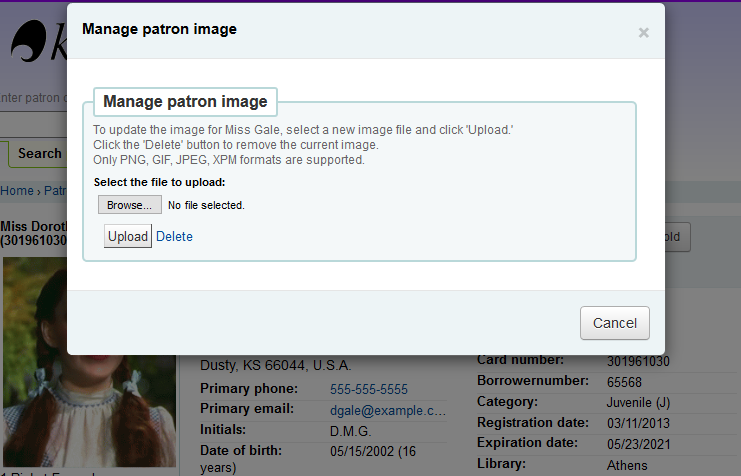
Task: Click the Delete link to remove image
Action: click(x=174, y=237)
